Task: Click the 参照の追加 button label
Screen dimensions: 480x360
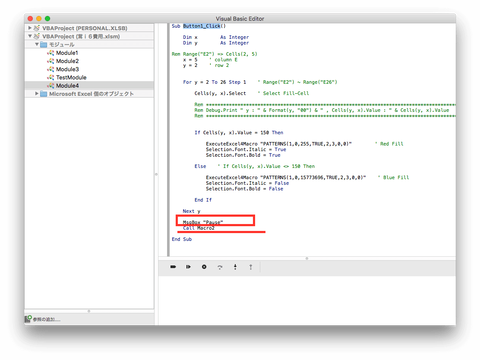Action: point(46,319)
